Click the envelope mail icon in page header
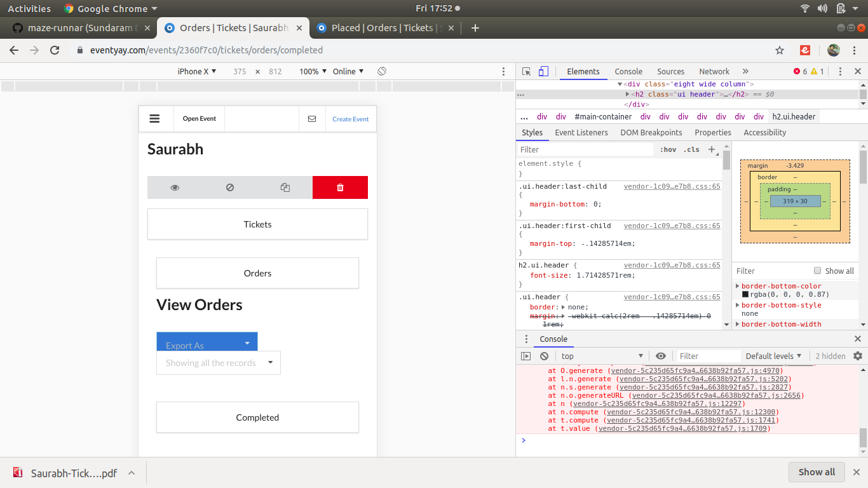This screenshot has height=488, width=868. click(x=312, y=119)
